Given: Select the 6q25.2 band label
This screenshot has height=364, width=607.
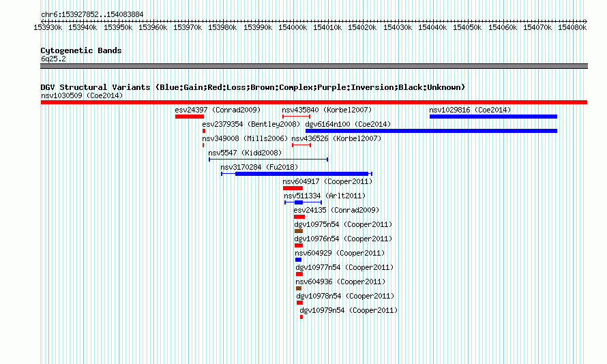Looking at the screenshot, I should [53, 59].
